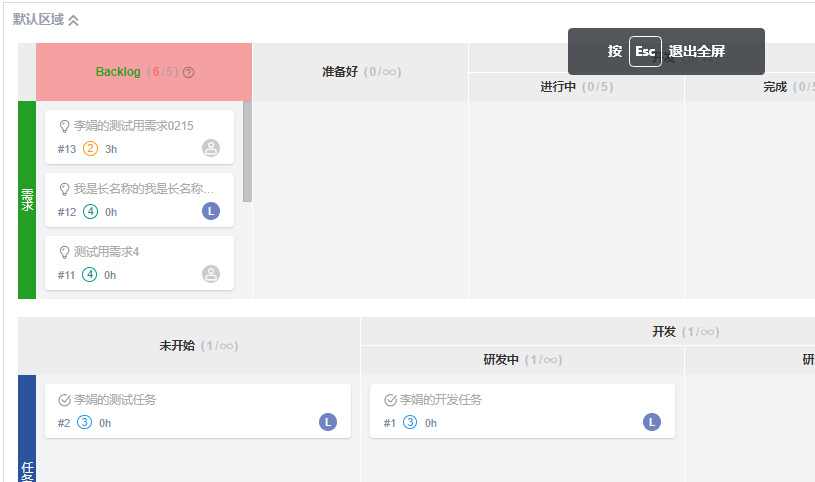Click checkmark icon on 李娟的开发任务 card
815x482 pixels.
(x=391, y=400)
